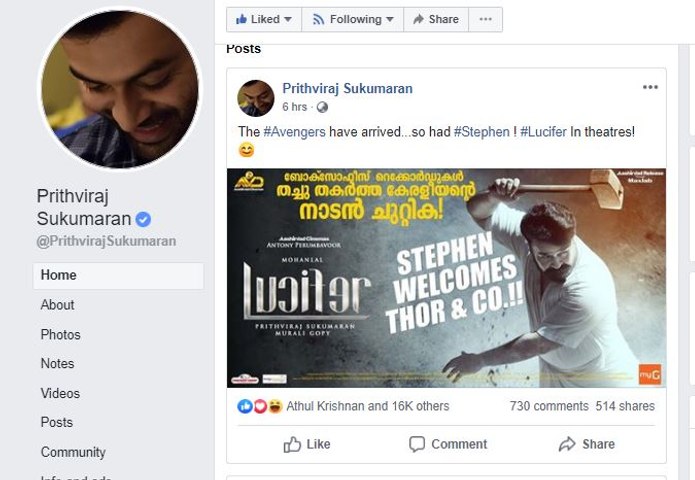Viewport: 695px width, 480px height.
Task: Click the Comment button with speech bubble
Action: (x=447, y=444)
